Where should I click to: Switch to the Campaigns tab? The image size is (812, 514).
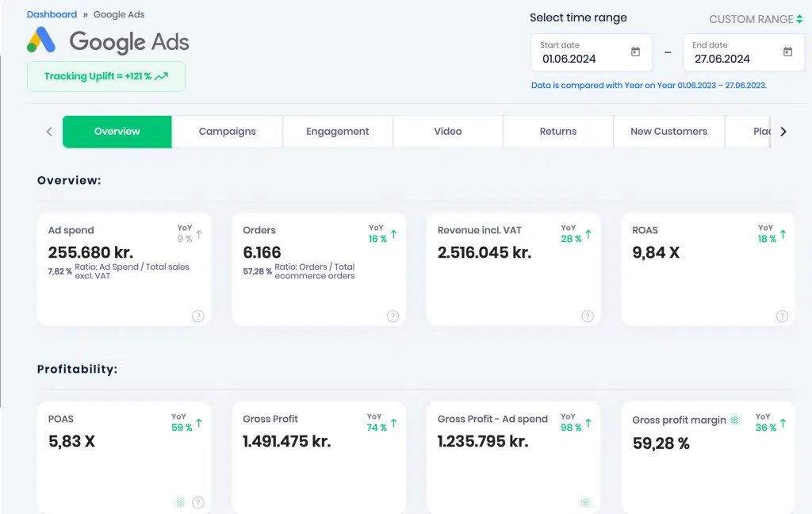click(x=228, y=132)
